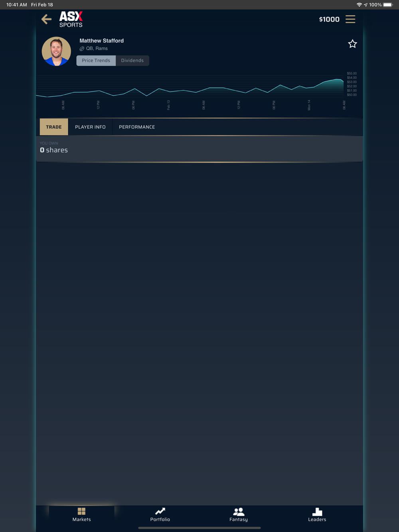Tap the location arrow status icon
This screenshot has width=399, height=532.
click(x=365, y=5)
